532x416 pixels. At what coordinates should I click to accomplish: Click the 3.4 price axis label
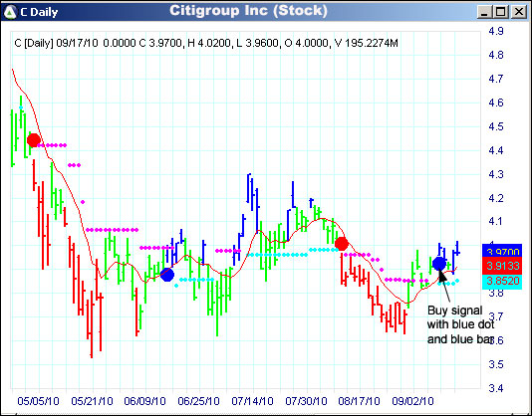pyautogui.click(x=496, y=388)
